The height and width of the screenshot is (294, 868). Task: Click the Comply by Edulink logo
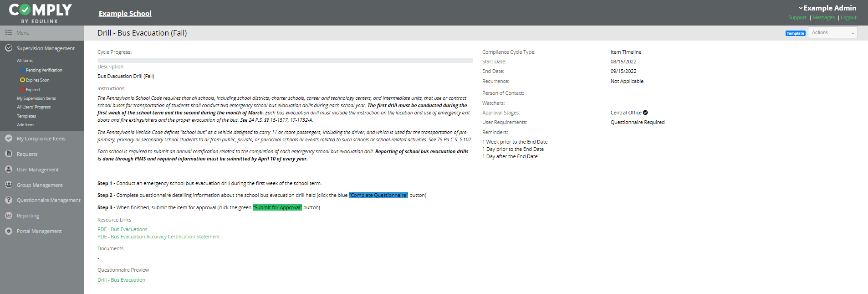40,13
